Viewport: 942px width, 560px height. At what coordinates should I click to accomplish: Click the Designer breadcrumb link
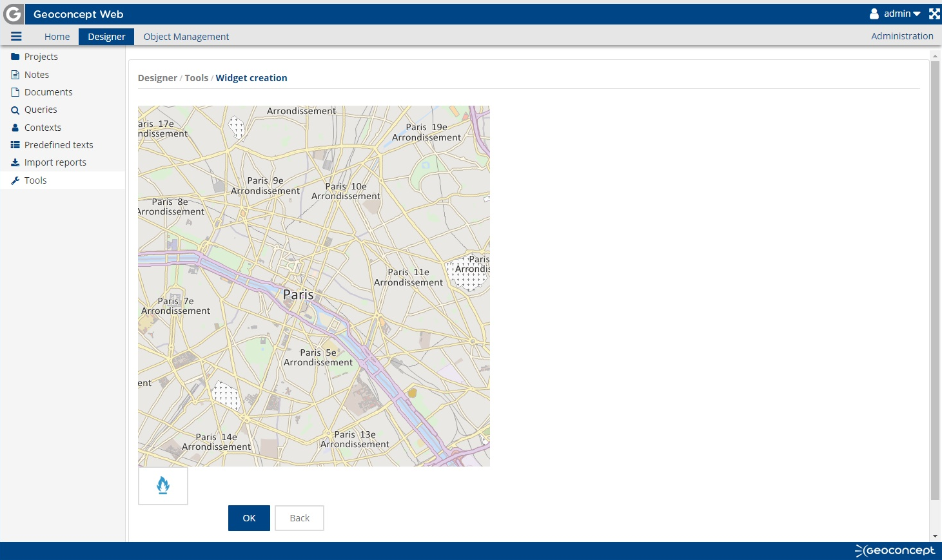pyautogui.click(x=157, y=78)
